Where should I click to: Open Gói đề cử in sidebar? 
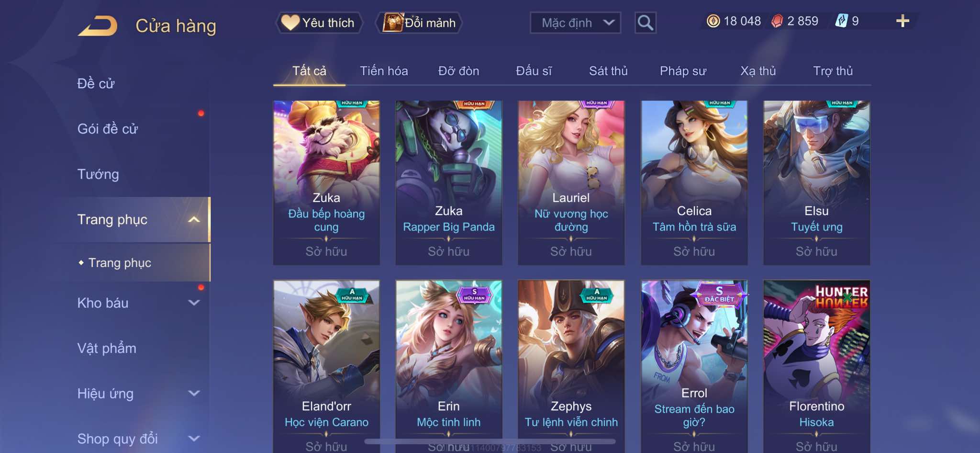pyautogui.click(x=108, y=129)
